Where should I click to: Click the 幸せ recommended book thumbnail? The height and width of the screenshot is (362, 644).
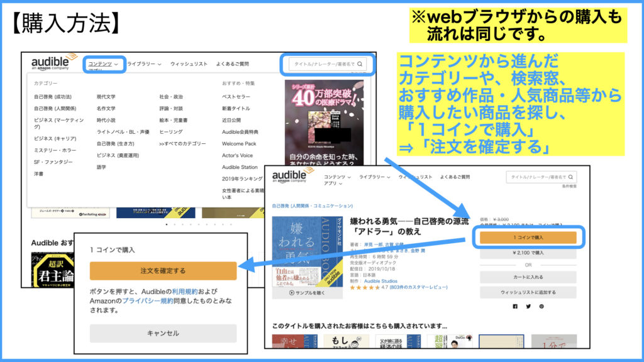tap(295, 341)
